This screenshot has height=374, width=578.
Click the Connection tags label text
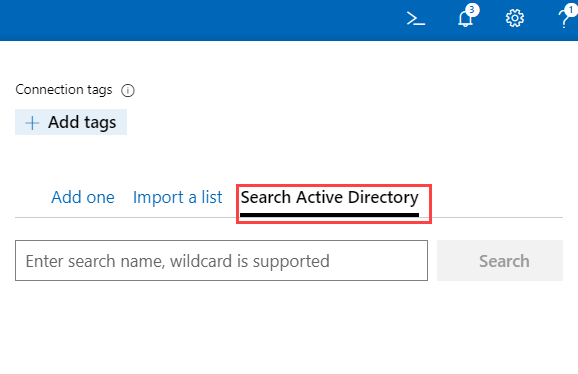coord(64,90)
